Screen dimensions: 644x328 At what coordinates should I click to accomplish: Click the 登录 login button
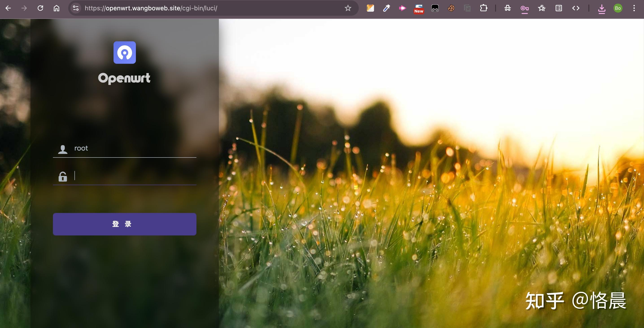pyautogui.click(x=124, y=224)
